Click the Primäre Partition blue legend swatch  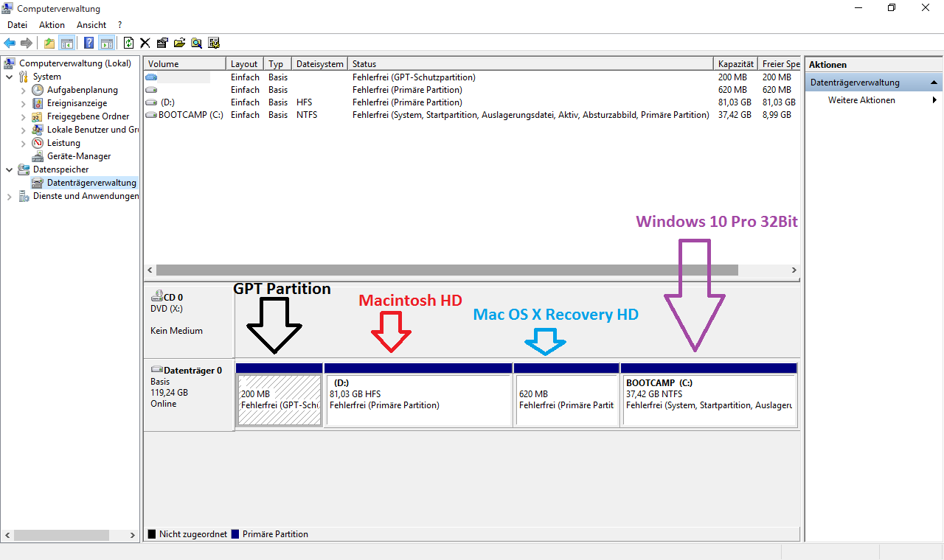(235, 534)
